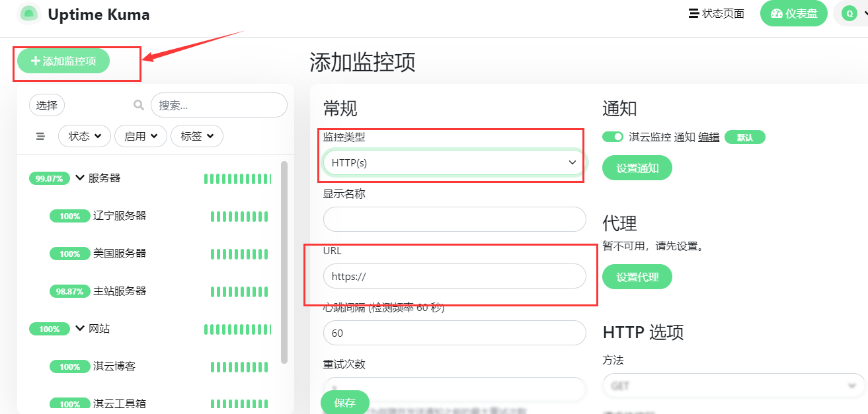Click the 设置通知 setup notification button
The height and width of the screenshot is (414, 868).
[637, 168]
